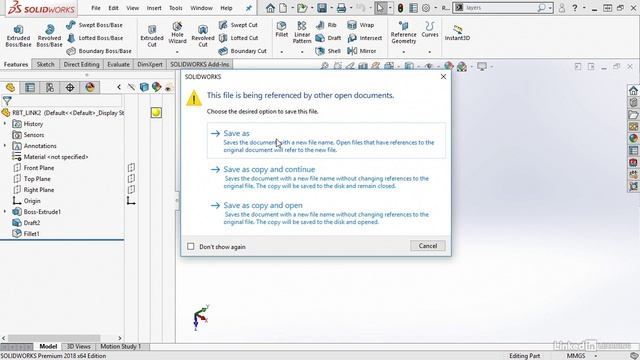Image resolution: width=640 pixels, height=360 pixels.
Task: Toggle Origin visibility icon in display pane
Action: (x=131, y=201)
